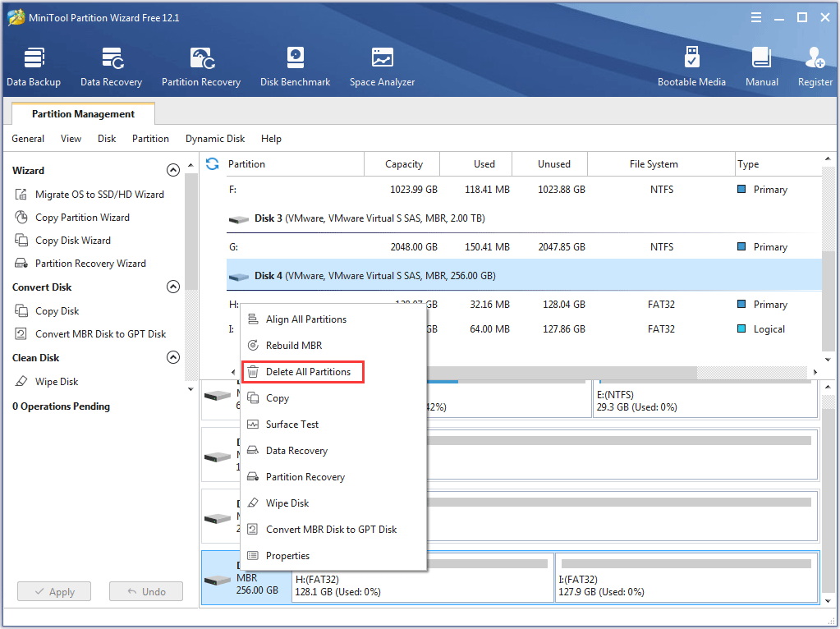Open the hamburger menu in title bar

click(x=756, y=18)
